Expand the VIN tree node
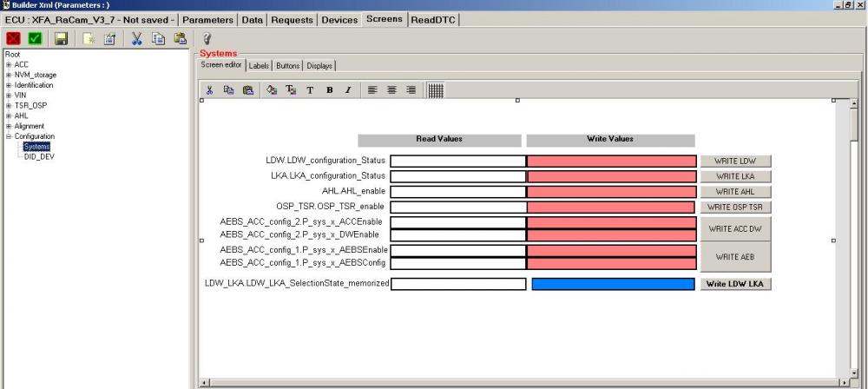This screenshot has width=868, height=389. coord(9,96)
